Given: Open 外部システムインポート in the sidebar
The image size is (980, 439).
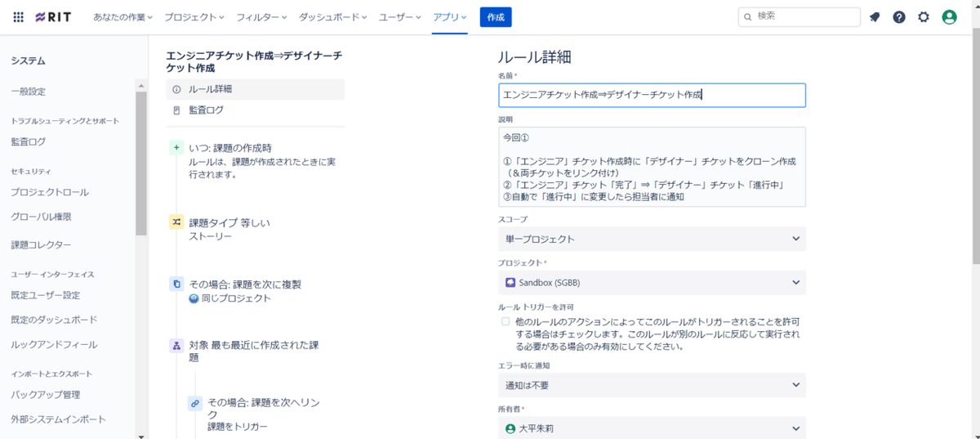Looking at the screenshot, I should click(58, 419).
